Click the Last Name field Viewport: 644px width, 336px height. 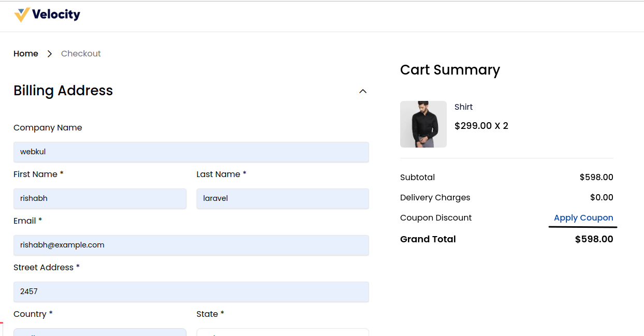[x=282, y=198]
